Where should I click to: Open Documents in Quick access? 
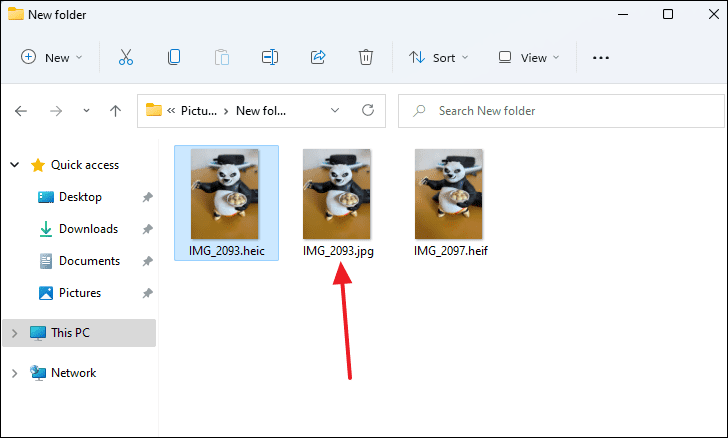[89, 261]
